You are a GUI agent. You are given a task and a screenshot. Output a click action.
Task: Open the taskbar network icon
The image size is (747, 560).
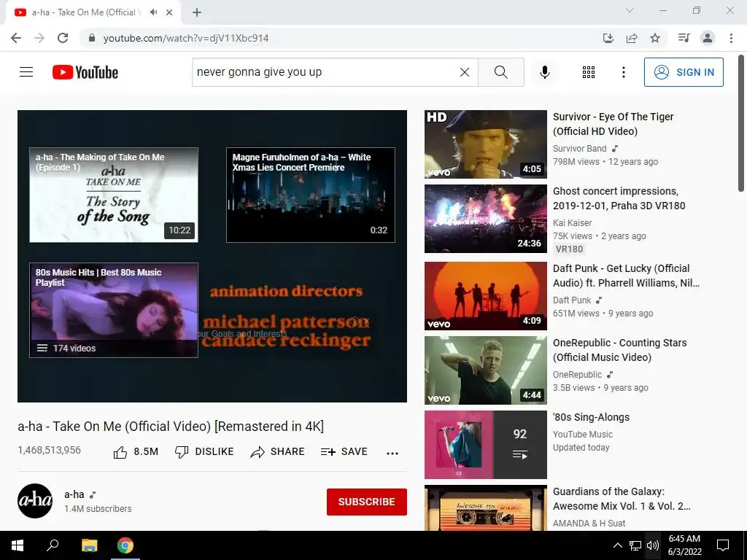pos(635,545)
